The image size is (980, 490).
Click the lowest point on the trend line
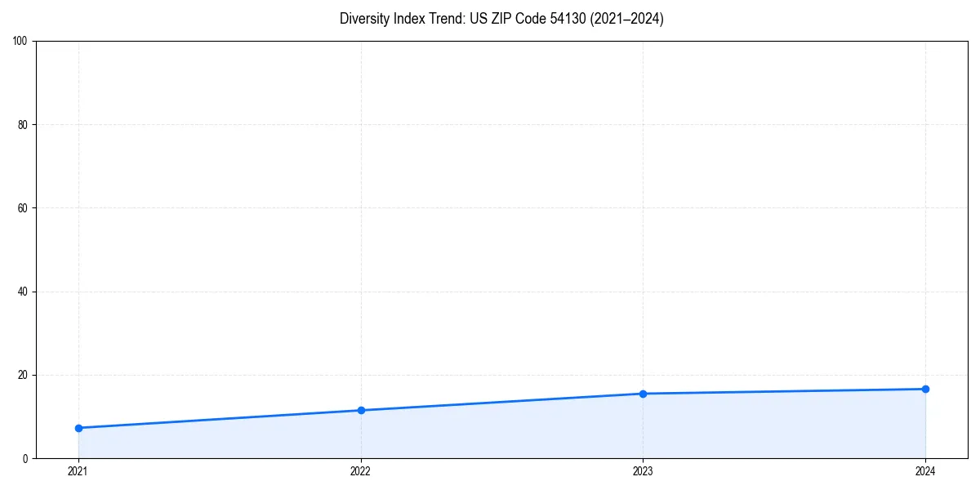tap(76, 427)
